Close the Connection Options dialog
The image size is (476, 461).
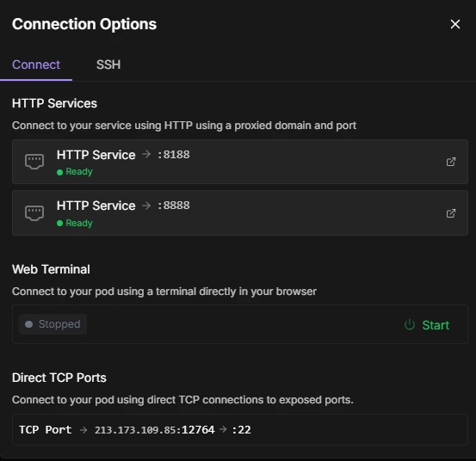(x=455, y=24)
